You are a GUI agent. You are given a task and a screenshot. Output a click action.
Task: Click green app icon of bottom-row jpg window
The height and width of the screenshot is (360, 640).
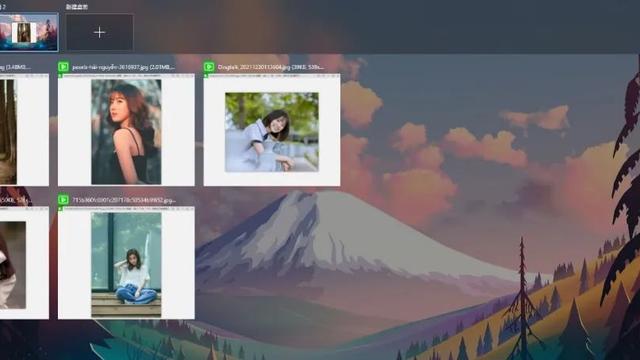pyautogui.click(x=63, y=200)
